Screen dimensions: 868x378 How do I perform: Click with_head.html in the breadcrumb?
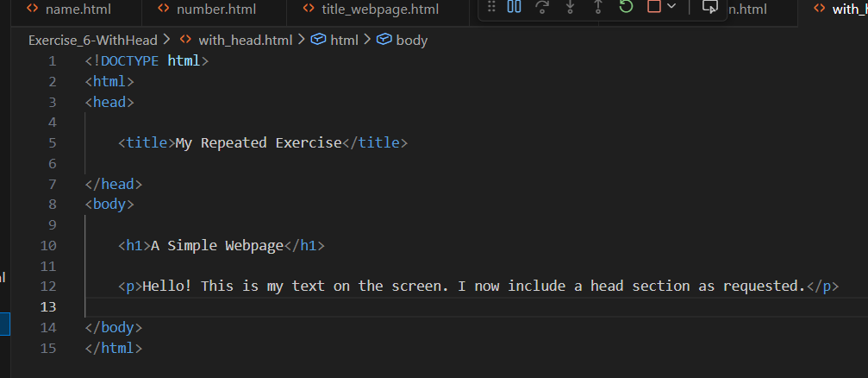(245, 41)
